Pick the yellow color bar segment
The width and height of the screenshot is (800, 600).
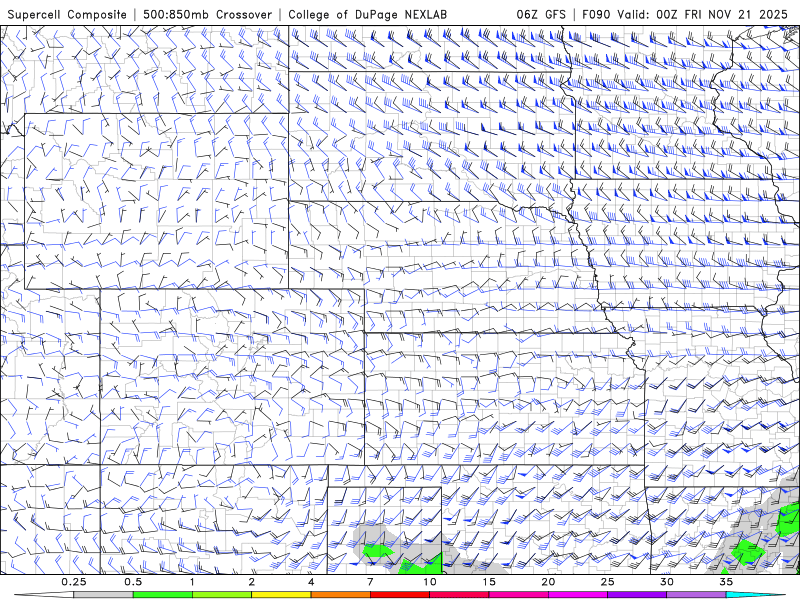(281, 595)
